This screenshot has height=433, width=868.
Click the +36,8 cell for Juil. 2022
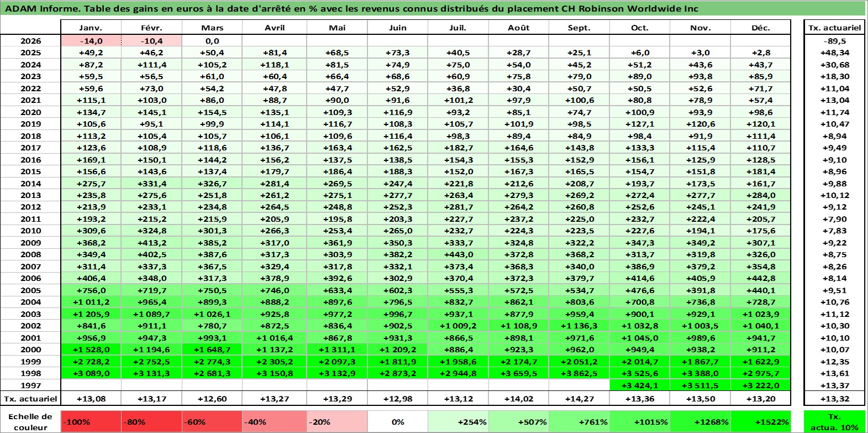(458, 88)
